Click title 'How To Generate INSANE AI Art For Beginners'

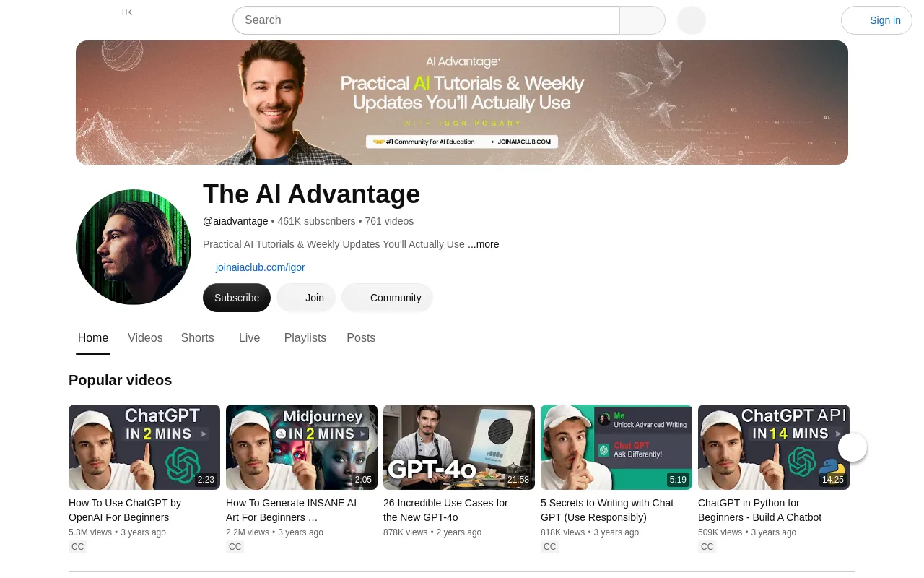click(291, 510)
